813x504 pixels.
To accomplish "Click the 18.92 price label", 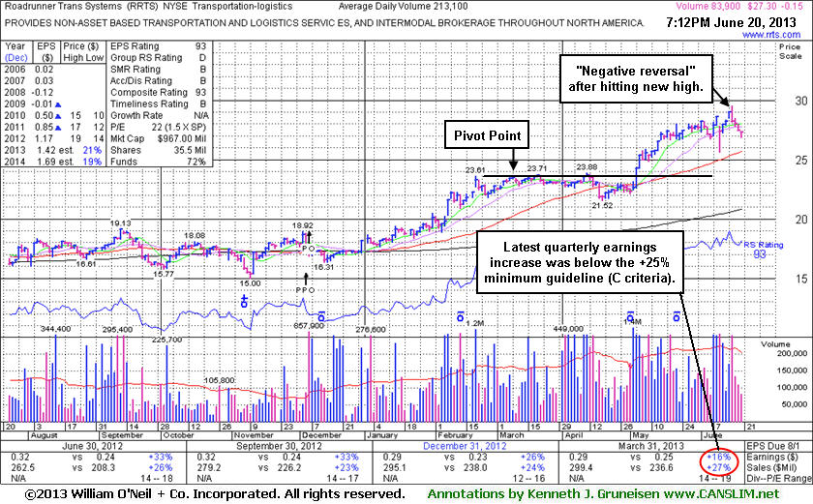I will [303, 225].
